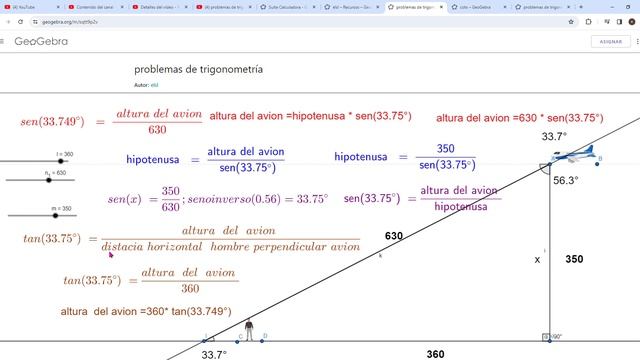The height and width of the screenshot is (360, 640).
Task: Click the hypotenuse label 630
Action: point(393,236)
